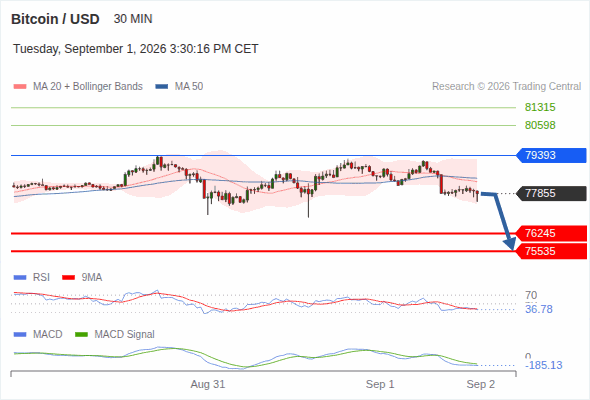The height and width of the screenshot is (400, 590).
Task: Click the RSI blue legend swatch
Action: (x=20, y=278)
